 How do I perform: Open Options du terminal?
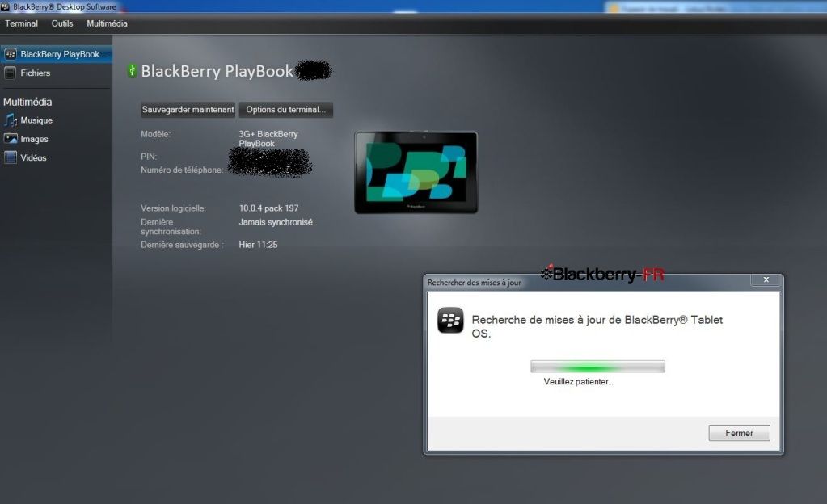tap(286, 110)
